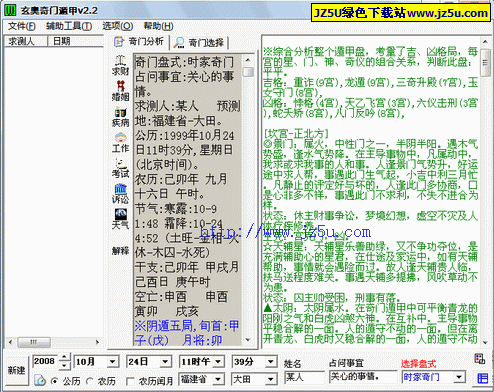Click the app icon in title bar
494x392 pixels.
pyautogui.click(x=10, y=10)
